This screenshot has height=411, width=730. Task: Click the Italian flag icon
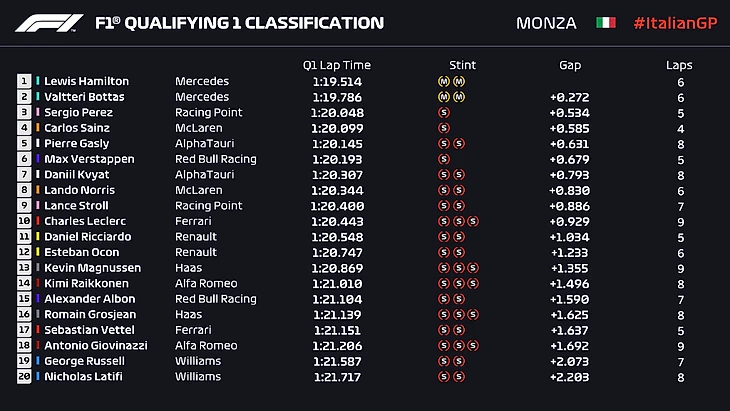[606, 22]
